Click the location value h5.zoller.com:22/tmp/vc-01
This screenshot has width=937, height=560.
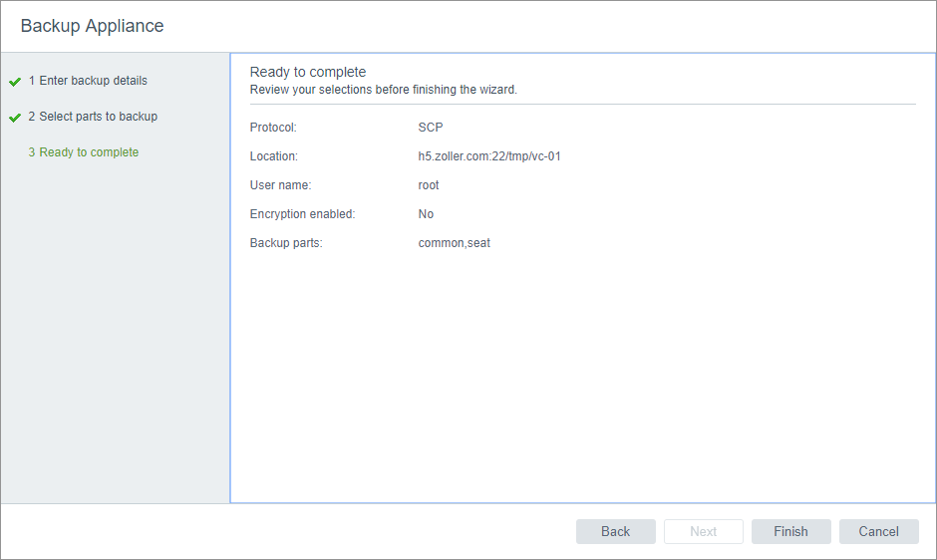pyautogui.click(x=489, y=156)
